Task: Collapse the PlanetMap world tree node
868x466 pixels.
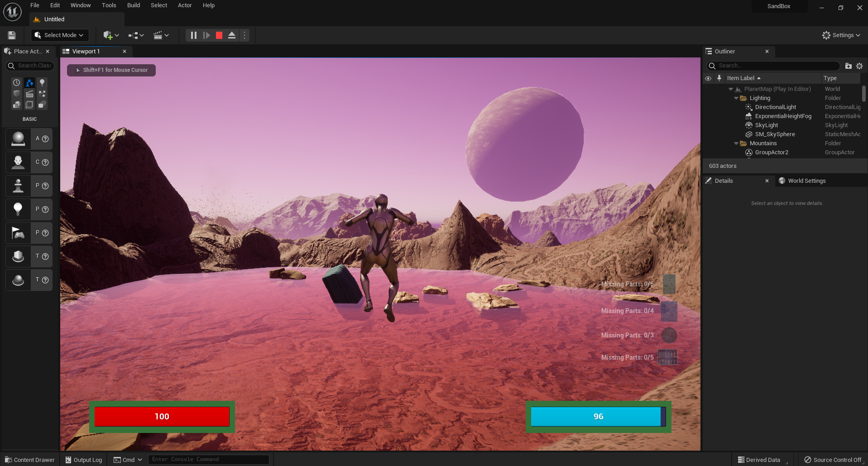Action: (731, 89)
